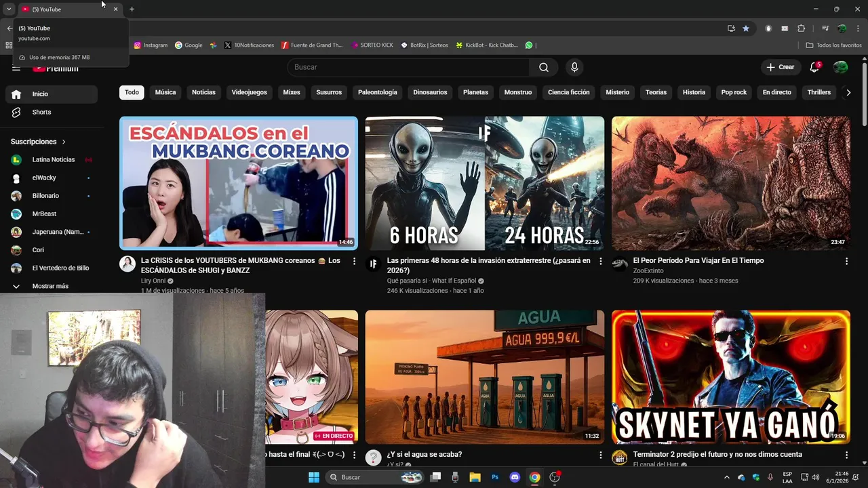Click the page vertical scrollbar
The image size is (868, 488).
pos(864,95)
